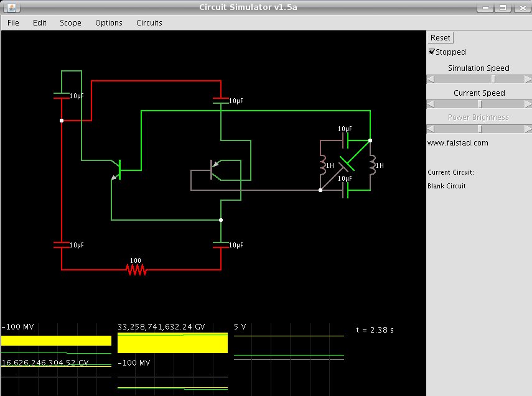Select the diagonal capacitor between inductors

coord(347,165)
